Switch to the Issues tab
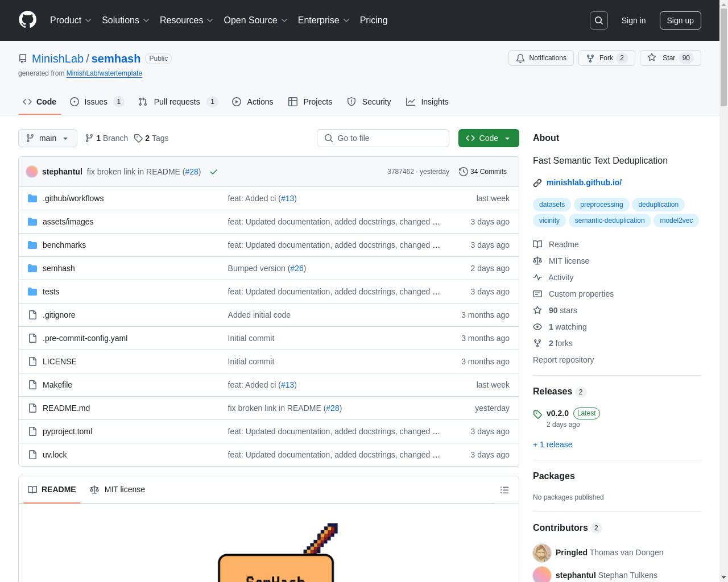Screen dimensions: 728x582 [x=97, y=102]
